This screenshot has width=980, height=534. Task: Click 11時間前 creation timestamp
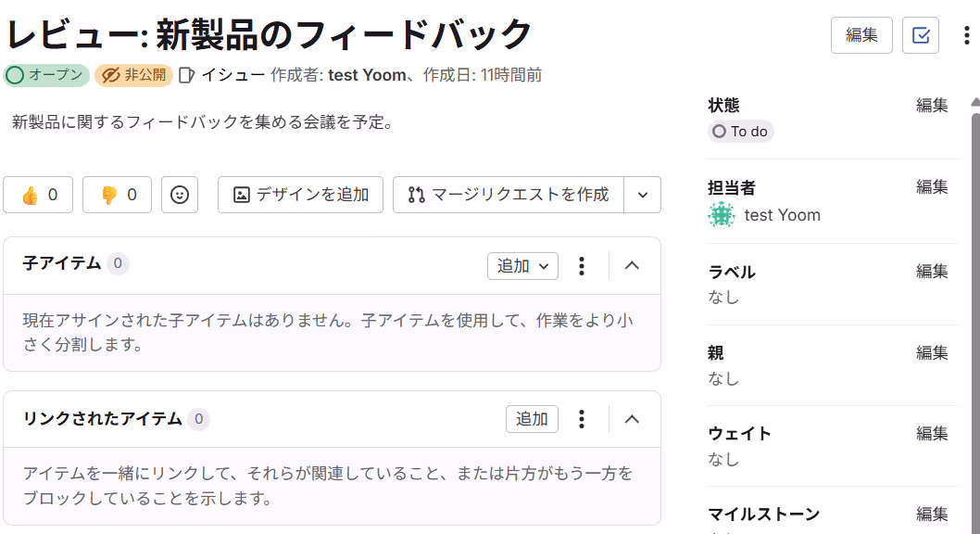511,75
